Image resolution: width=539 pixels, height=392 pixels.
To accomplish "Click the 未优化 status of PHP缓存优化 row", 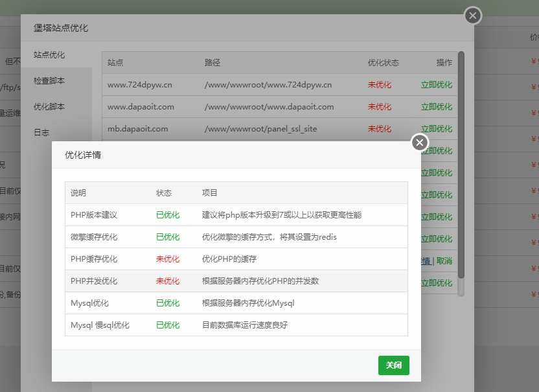I will [x=167, y=258].
